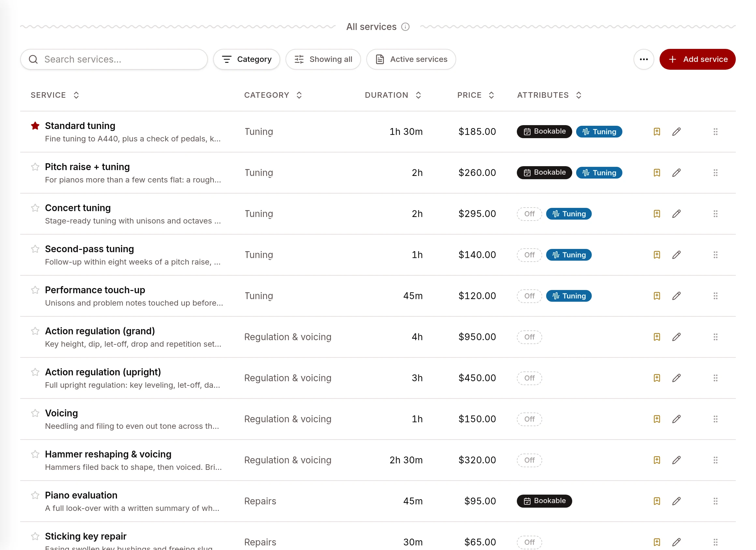The height and width of the screenshot is (550, 756).
Task: Click the Tuning tag on Performance touch-up
Action: click(569, 296)
